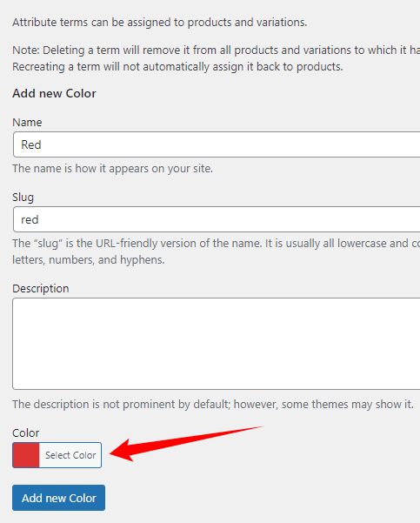Click the word variations in first sentence
Viewport: 420px width, 523px height.
click(282, 23)
